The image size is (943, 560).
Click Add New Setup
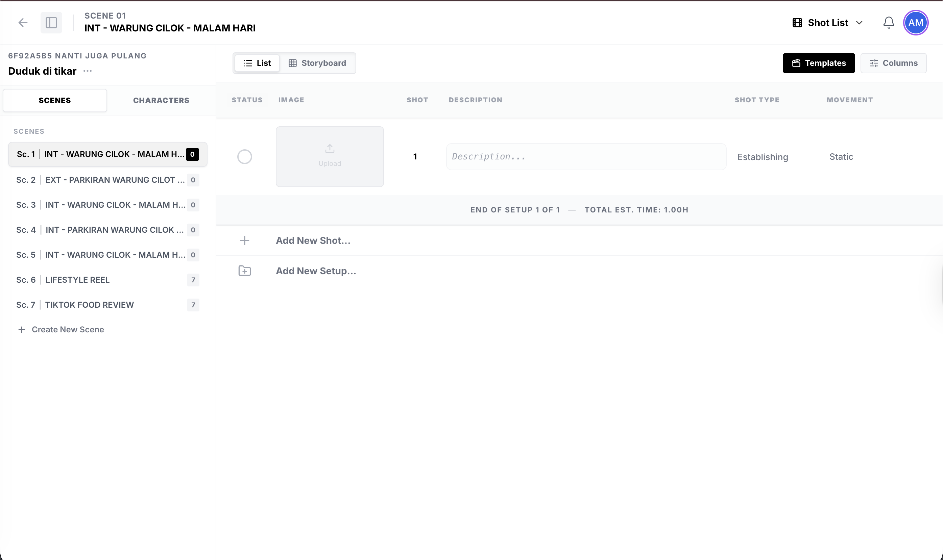click(x=316, y=271)
